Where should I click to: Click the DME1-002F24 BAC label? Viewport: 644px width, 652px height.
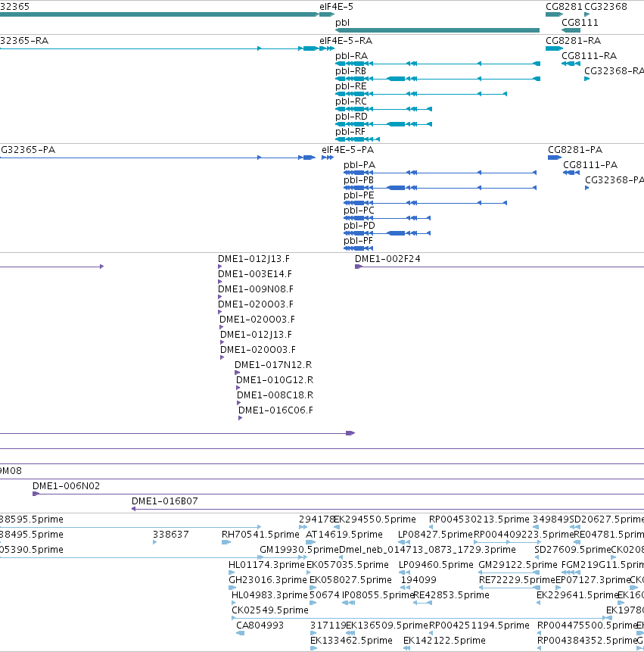tap(387, 259)
